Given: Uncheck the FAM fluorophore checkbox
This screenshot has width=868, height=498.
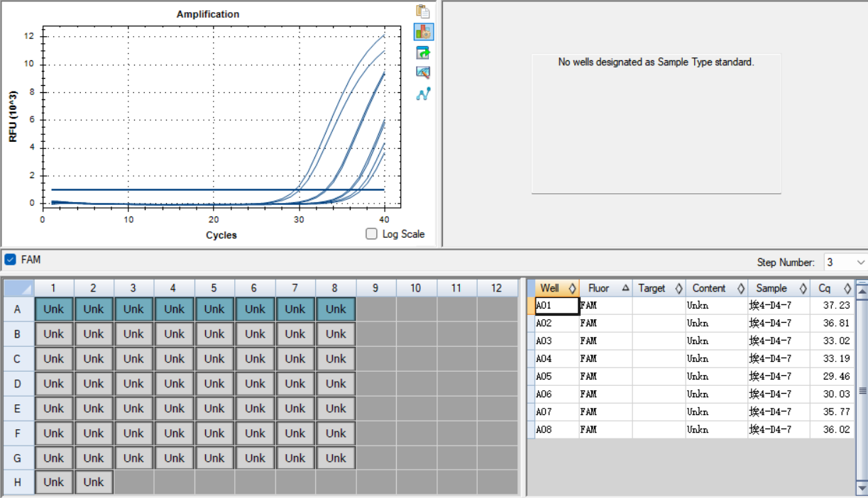Looking at the screenshot, I should pos(10,260).
